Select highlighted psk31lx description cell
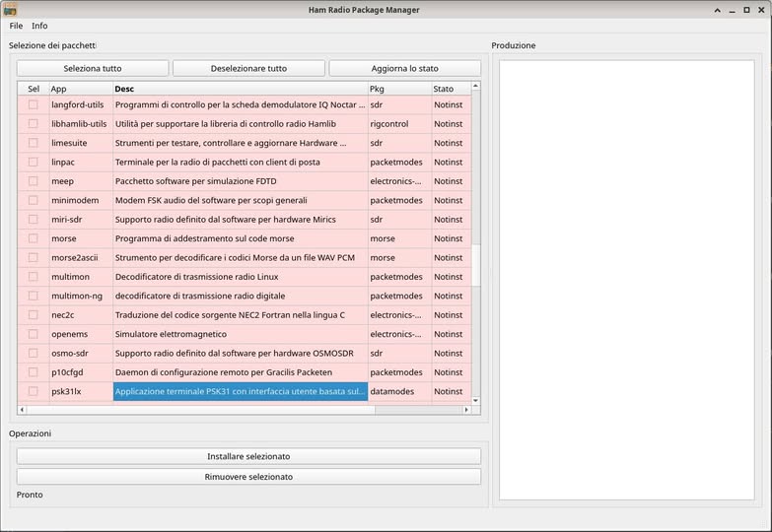 pyautogui.click(x=241, y=391)
